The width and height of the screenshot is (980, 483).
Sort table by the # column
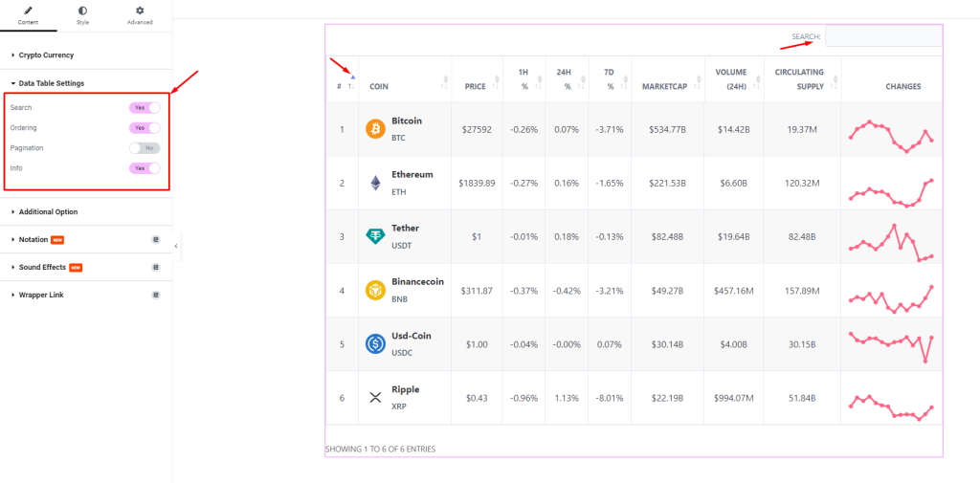pos(342,78)
